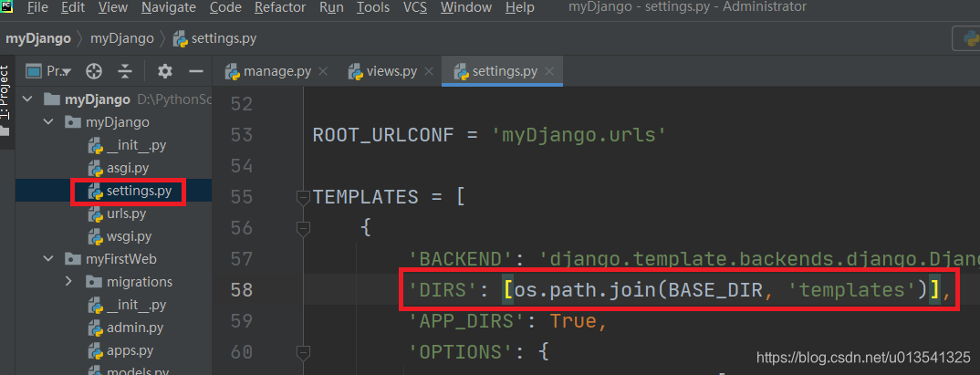Open wsgi.py in project tree
The height and width of the screenshot is (375, 980).
(x=129, y=237)
